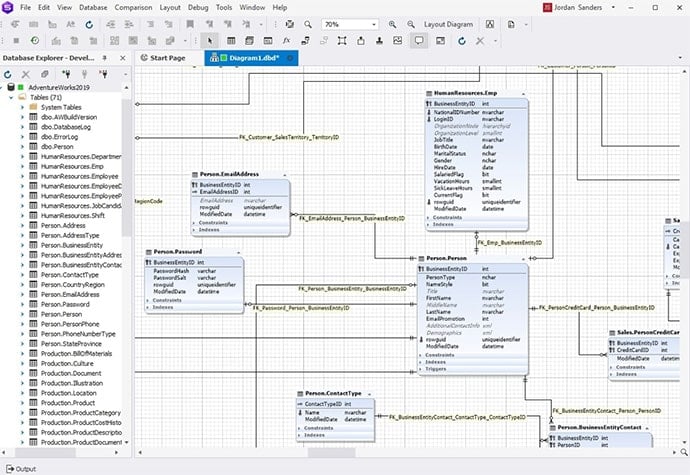Toggle the comment bubble display button
690x475 pixels.
(x=419, y=41)
